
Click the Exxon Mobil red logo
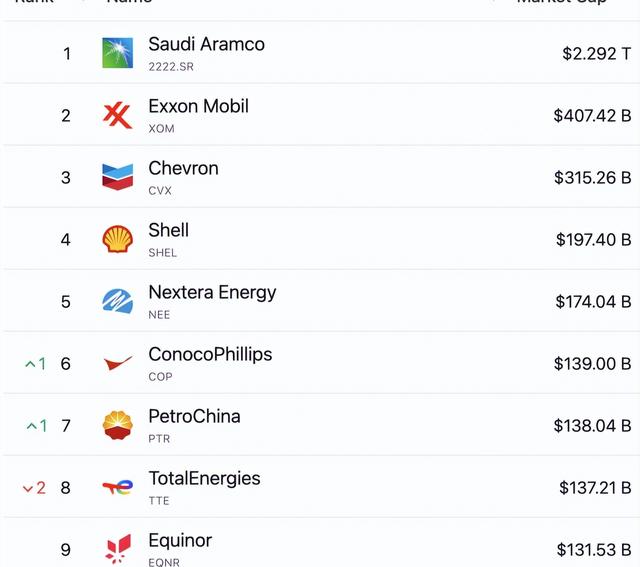118,116
